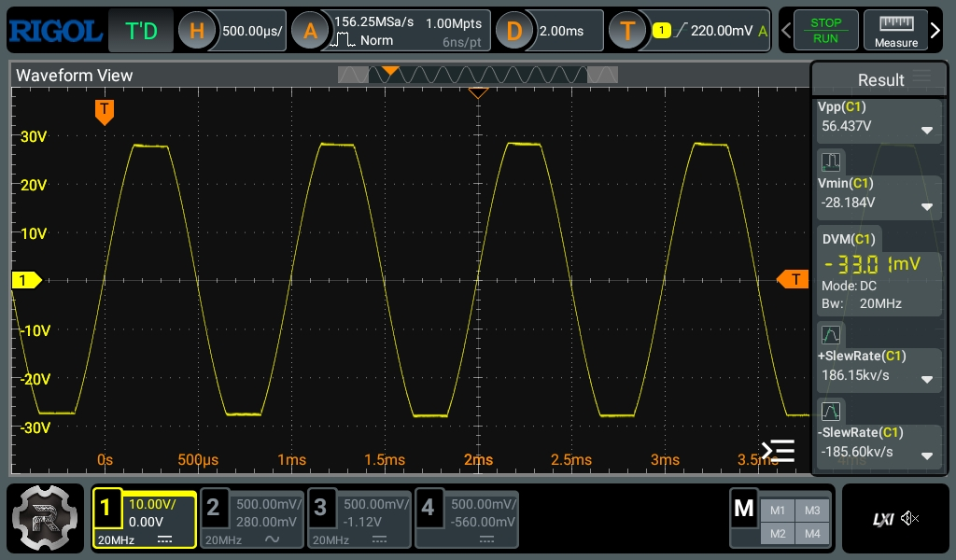This screenshot has width=956, height=560.
Task: Click the Norm acquisition mode label
Action: tap(376, 40)
